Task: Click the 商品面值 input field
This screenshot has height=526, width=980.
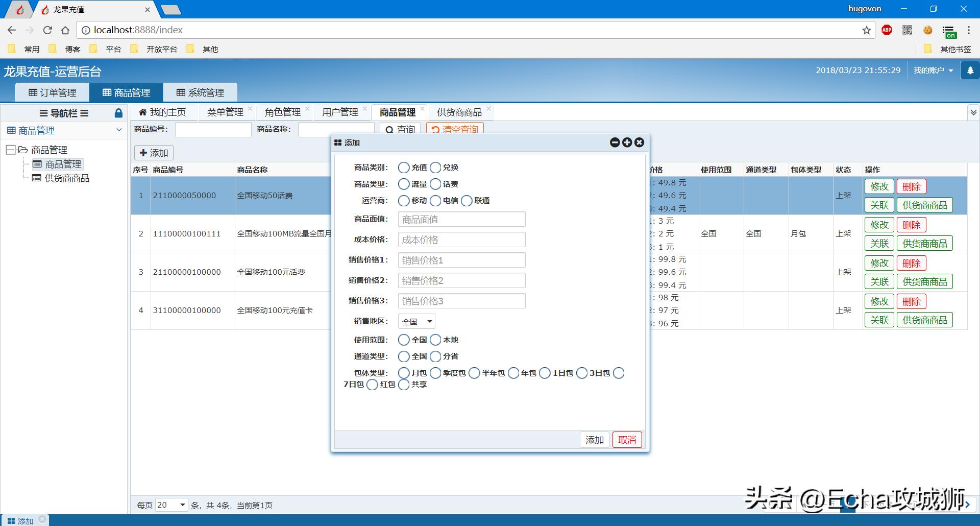Action: click(x=461, y=220)
